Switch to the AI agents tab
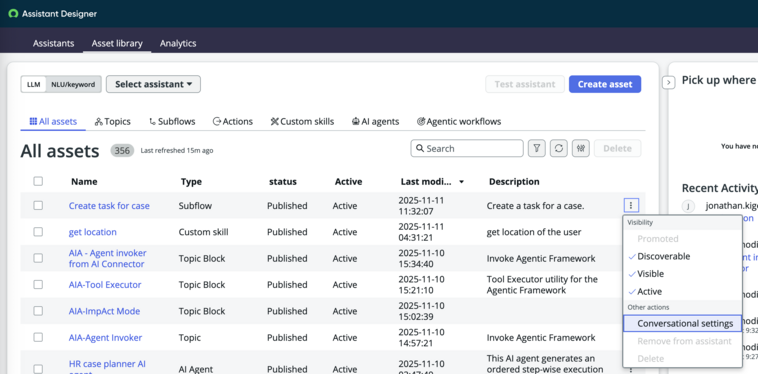Screen dimensions: 758x374 [376, 121]
